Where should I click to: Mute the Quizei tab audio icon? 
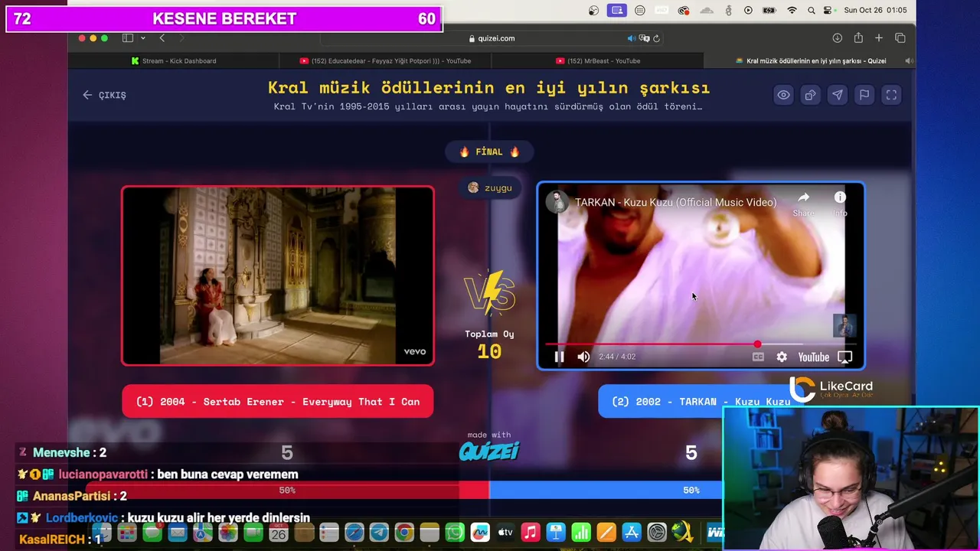pos(908,60)
